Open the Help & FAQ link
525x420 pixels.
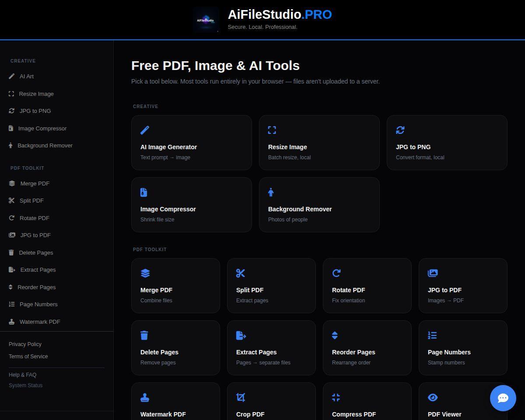(23, 375)
